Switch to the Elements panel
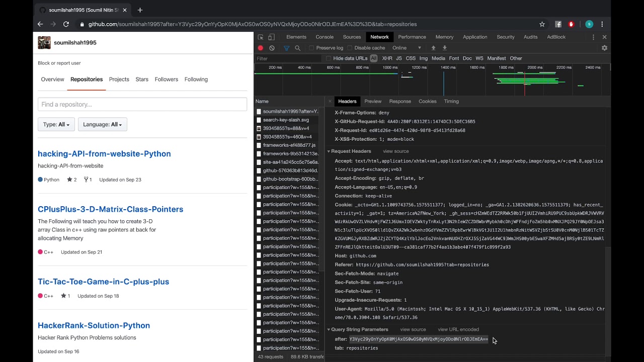This screenshot has width=644, height=362. pyautogui.click(x=296, y=37)
